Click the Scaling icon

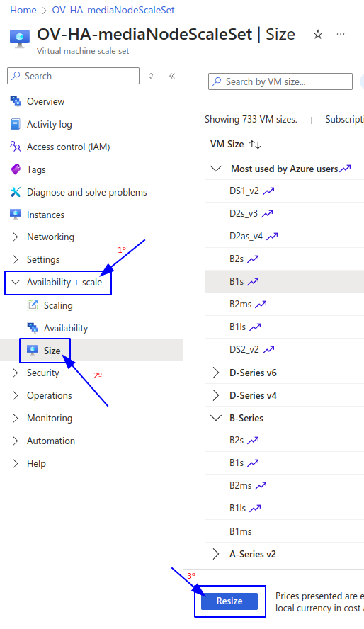pos(33,305)
